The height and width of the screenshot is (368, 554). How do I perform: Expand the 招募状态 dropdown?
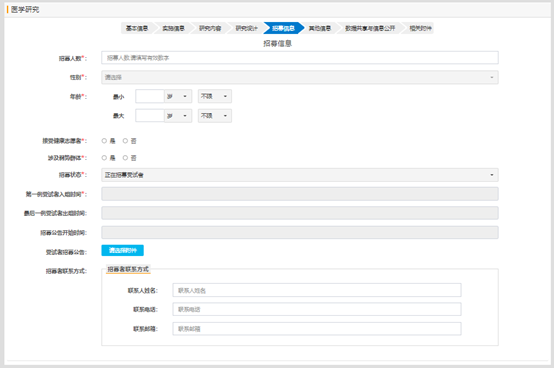pos(300,175)
